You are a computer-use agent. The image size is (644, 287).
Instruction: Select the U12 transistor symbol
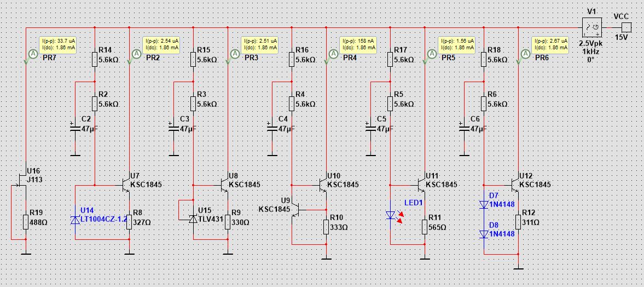tap(515, 185)
